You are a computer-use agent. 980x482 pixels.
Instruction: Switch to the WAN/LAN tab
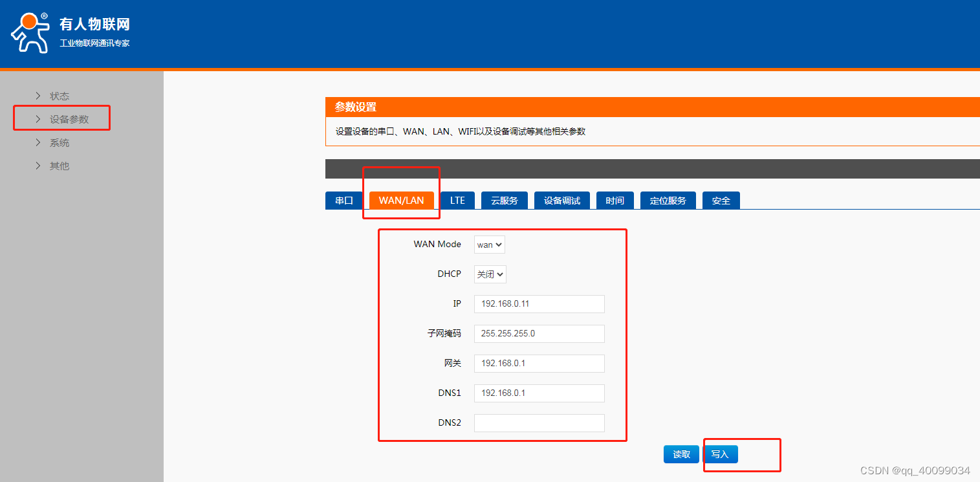[402, 201]
